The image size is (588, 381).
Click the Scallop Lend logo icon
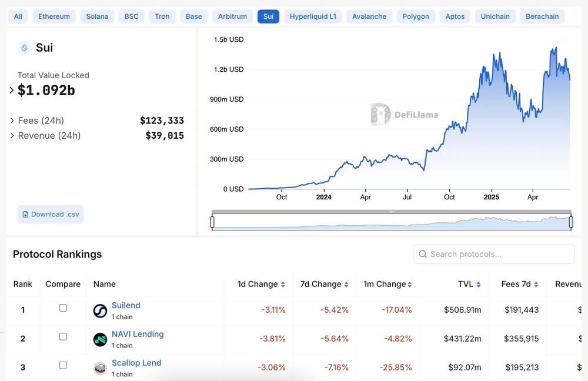[100, 368]
